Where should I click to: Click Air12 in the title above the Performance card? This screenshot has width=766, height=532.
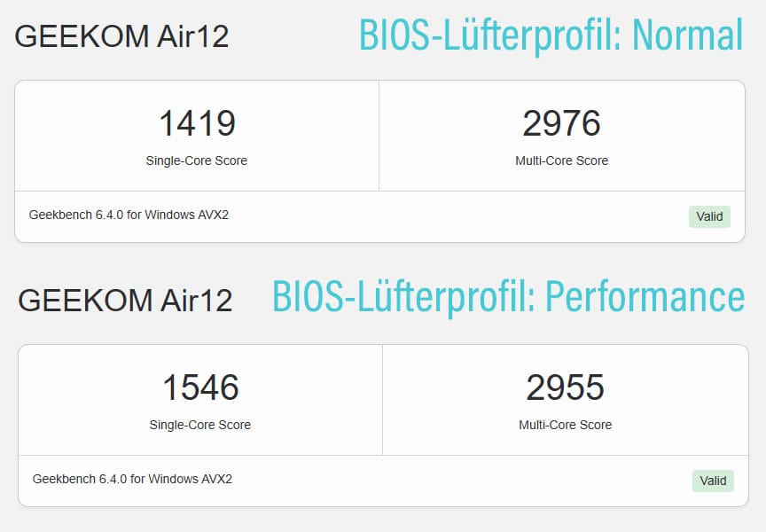[x=195, y=301]
